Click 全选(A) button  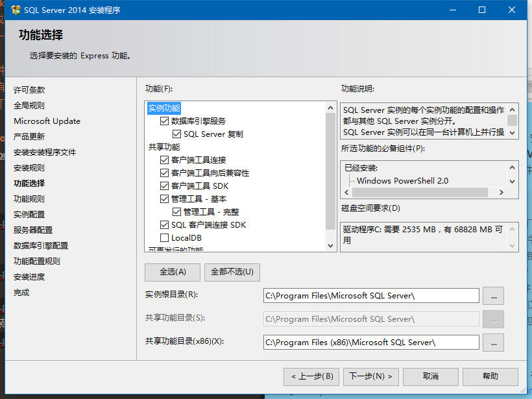tap(173, 272)
